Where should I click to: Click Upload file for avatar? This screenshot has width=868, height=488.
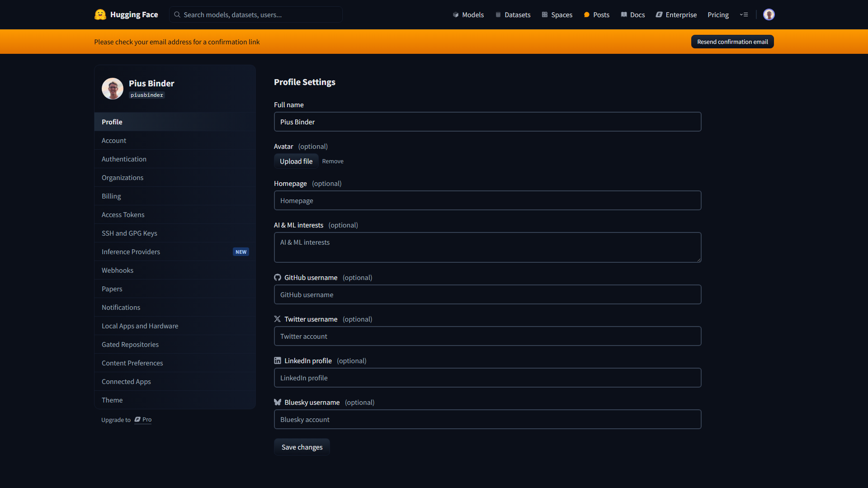coord(296,161)
